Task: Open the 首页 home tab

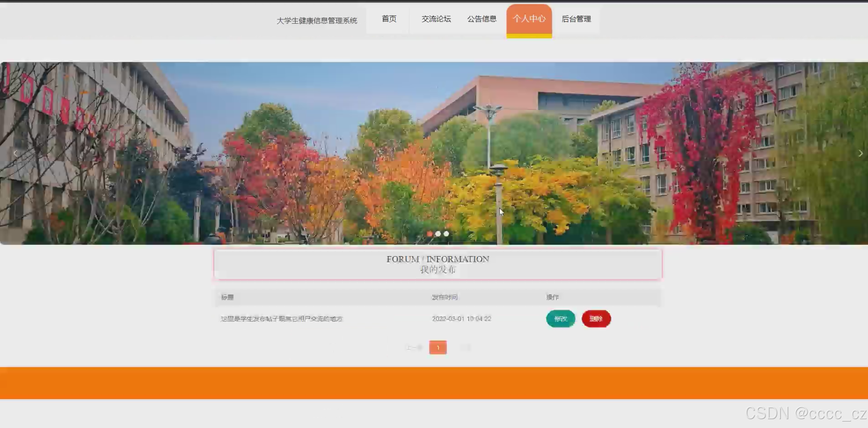Action: [x=389, y=19]
